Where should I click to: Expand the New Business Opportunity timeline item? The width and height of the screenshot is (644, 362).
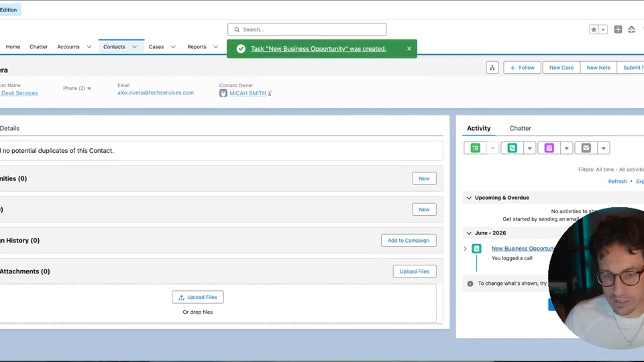point(465,249)
